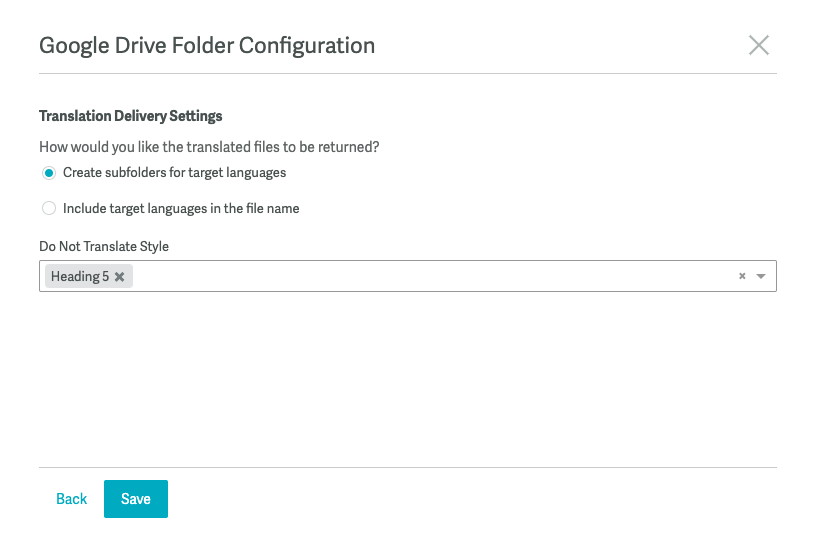Dismiss dialog using the X in the corner

[758, 45]
